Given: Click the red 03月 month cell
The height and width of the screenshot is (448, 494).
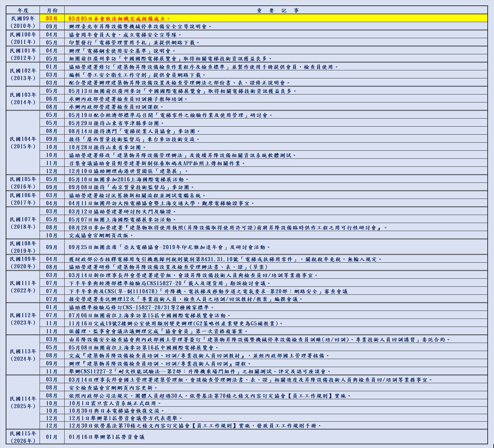Looking at the screenshot, I should 52,19.
